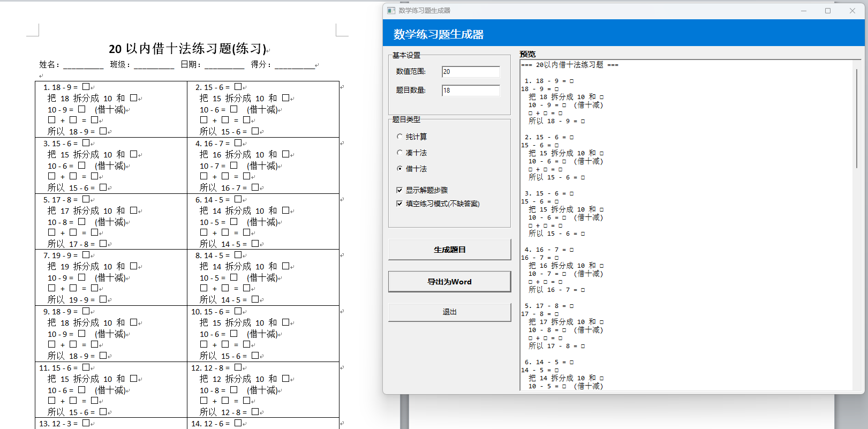
Task: Click the 预览 label above the preview pane
Action: [527, 54]
